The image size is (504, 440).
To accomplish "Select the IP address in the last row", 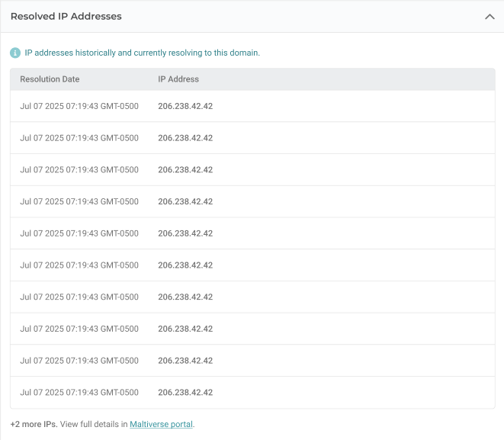I will 185,392.
